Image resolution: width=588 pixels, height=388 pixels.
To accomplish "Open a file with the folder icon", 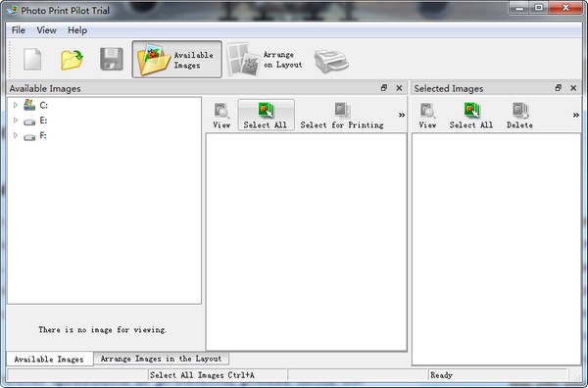I will (72, 59).
